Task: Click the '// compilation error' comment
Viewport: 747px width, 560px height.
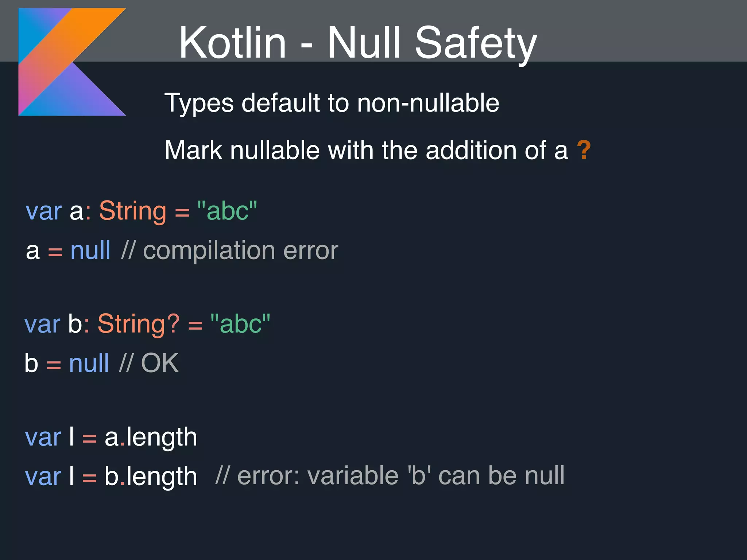Action: pyautogui.click(x=229, y=251)
